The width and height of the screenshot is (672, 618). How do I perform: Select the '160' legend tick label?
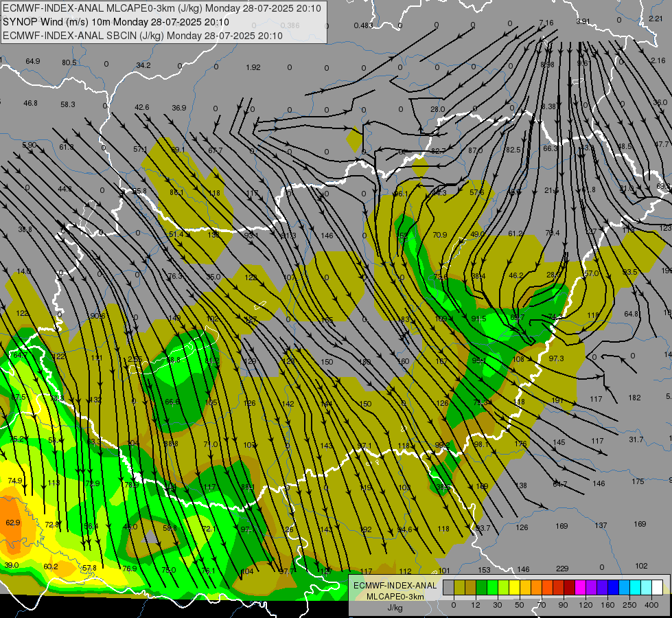pos(607,605)
